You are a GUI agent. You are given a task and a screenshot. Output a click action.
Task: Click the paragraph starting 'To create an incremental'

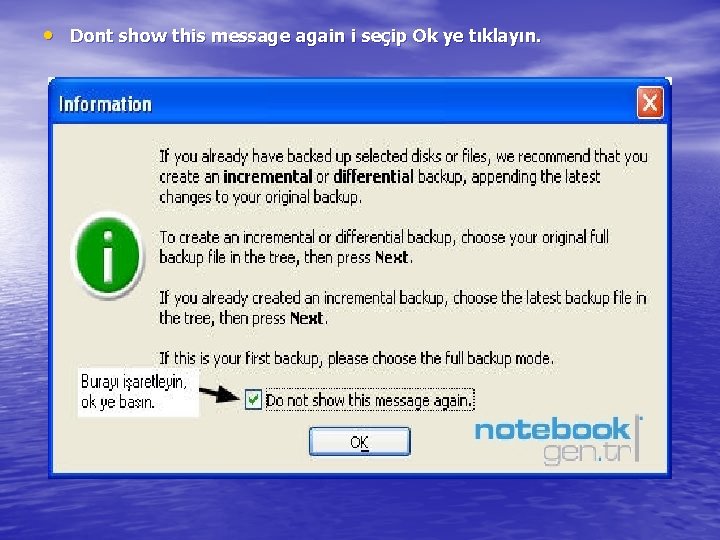coord(384,248)
